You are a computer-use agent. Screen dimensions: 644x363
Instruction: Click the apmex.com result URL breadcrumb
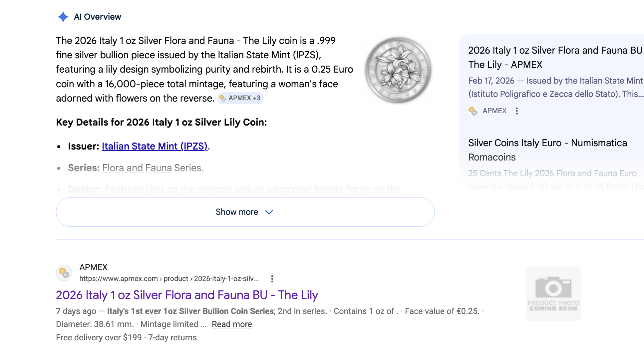click(169, 279)
